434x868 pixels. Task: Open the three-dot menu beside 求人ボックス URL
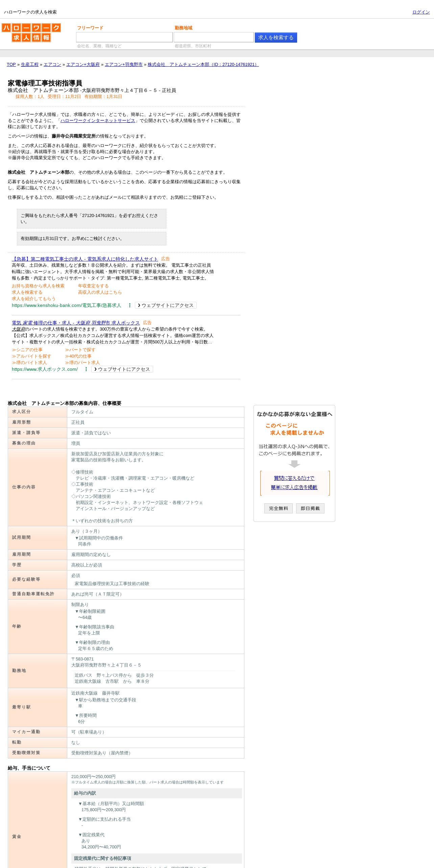[86, 369]
